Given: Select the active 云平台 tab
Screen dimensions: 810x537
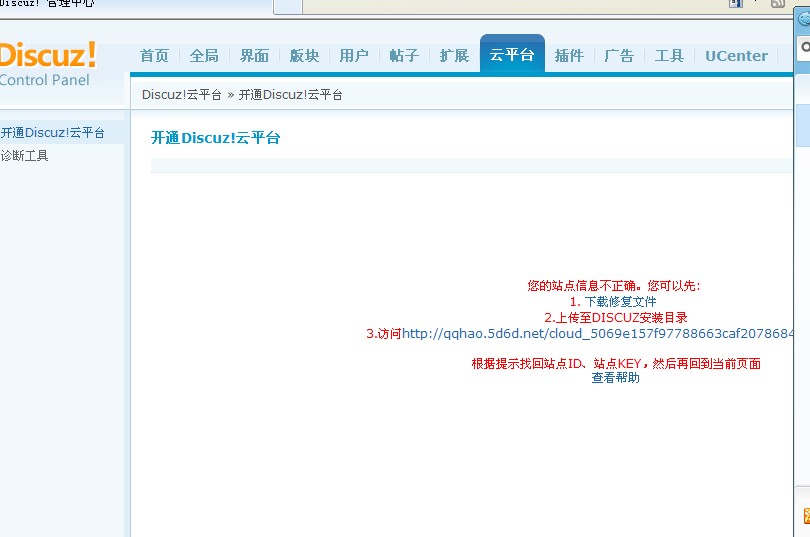Looking at the screenshot, I should [512, 54].
